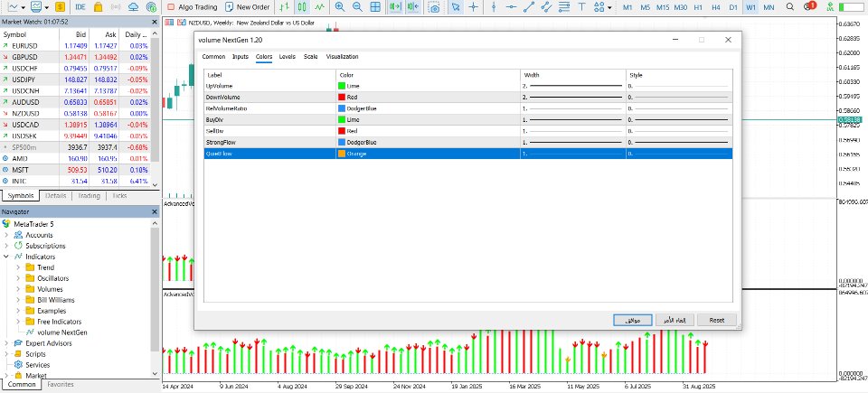The image size is (868, 393).
Task: Click the Orange color swatch for QuietFlow
Action: (x=342, y=154)
